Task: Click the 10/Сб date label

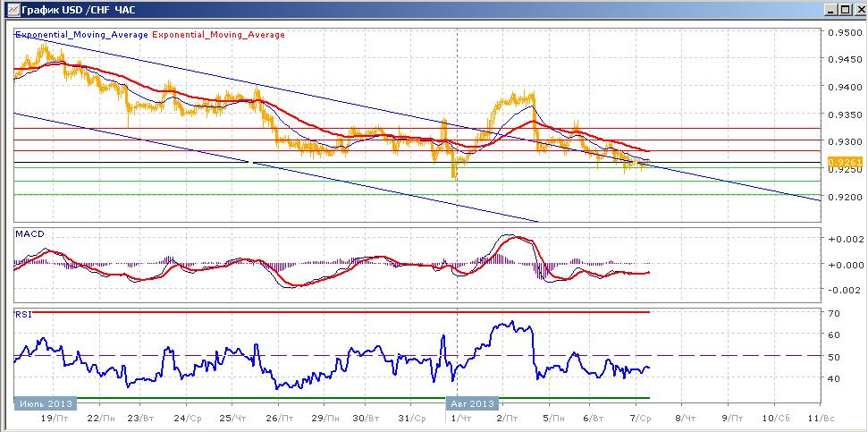Action: tap(775, 417)
